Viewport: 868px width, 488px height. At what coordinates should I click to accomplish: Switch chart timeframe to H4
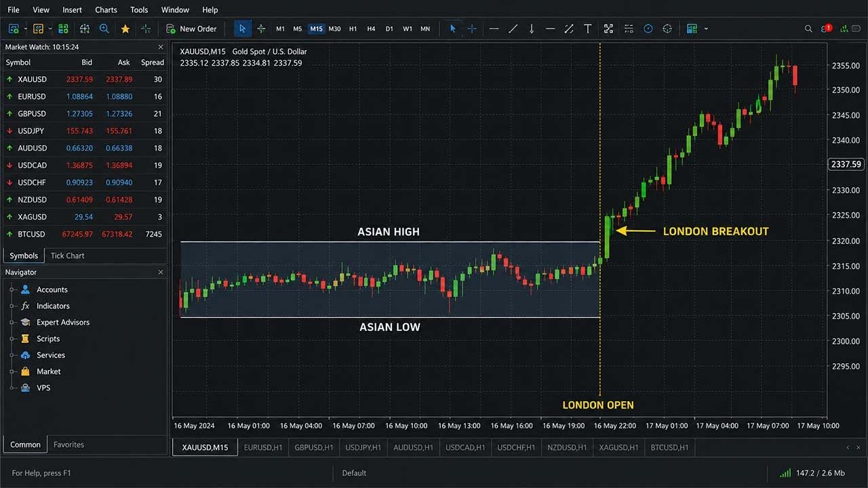pos(371,28)
